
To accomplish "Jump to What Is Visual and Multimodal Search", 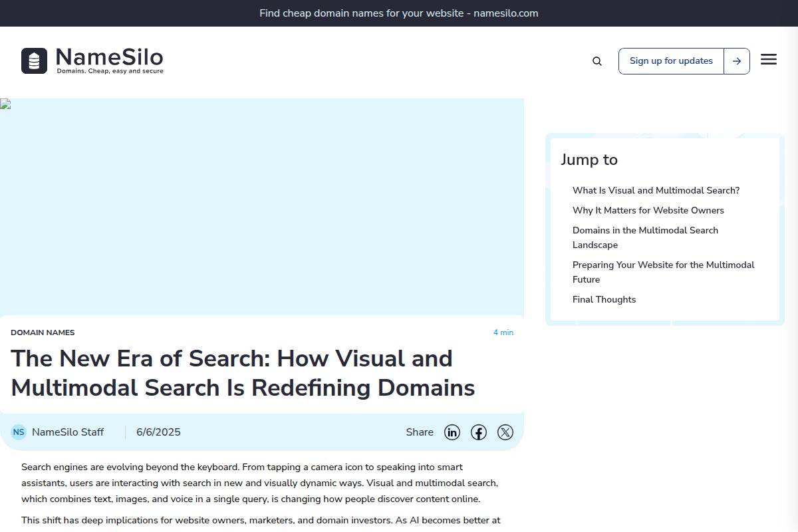I will 656,190.
